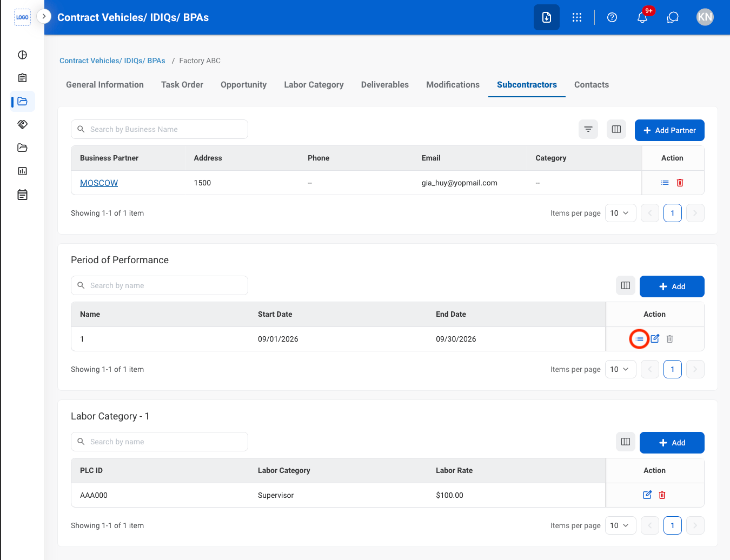
Task: Focus the Labor Category search field
Action: pos(160,442)
